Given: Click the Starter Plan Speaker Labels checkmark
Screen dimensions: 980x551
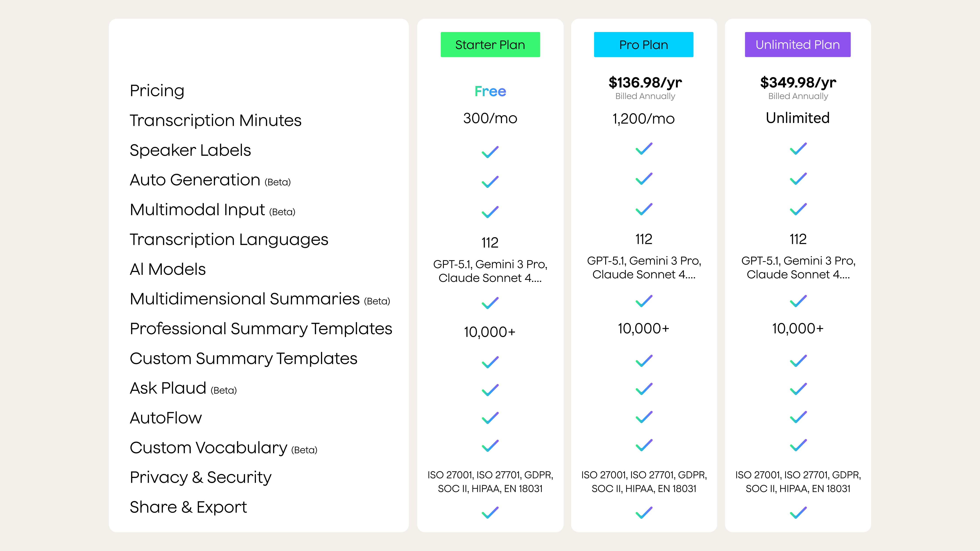Looking at the screenshot, I should pos(490,152).
